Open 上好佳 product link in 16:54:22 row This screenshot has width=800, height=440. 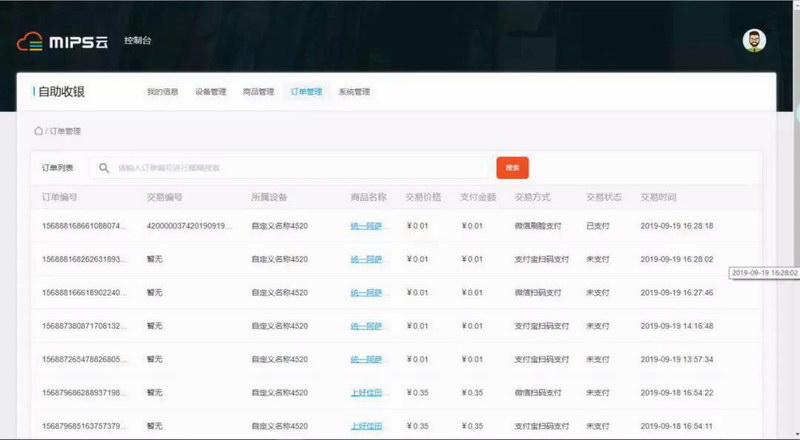click(366, 393)
